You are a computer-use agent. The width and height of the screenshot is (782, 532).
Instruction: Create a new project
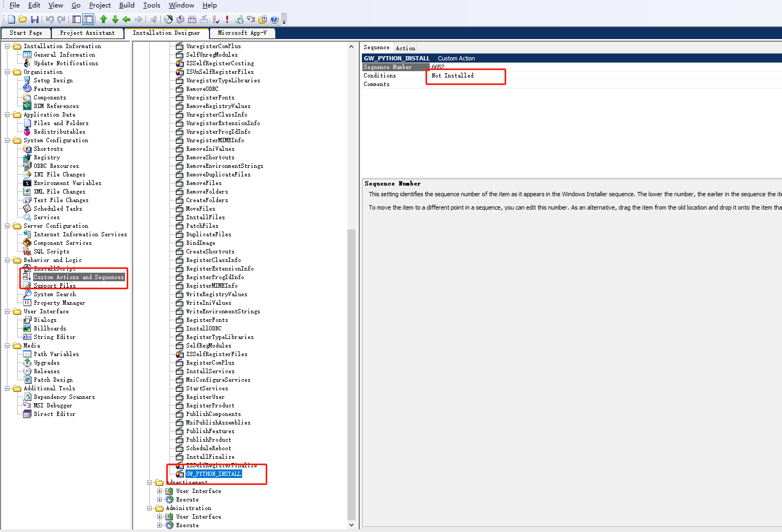pos(11,19)
